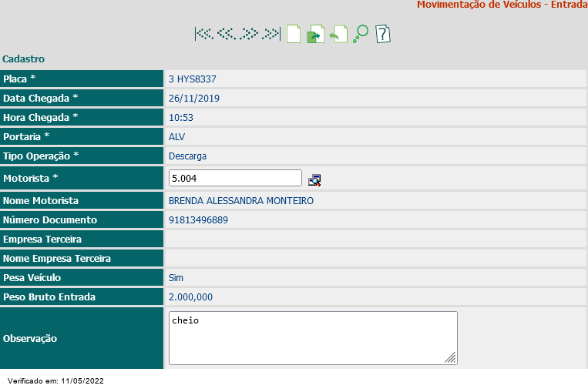This screenshot has width=588, height=392.
Task: Click inside the Observação text area
Action: click(x=313, y=338)
